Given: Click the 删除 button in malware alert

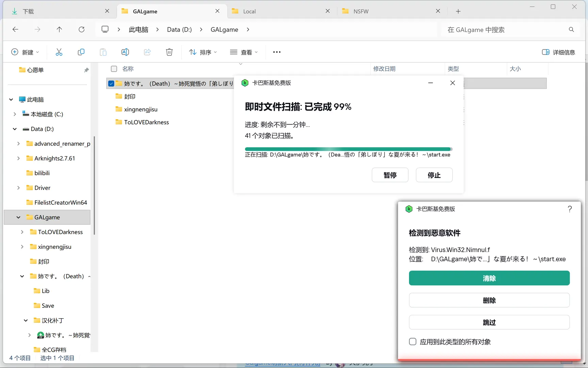Looking at the screenshot, I should (x=489, y=300).
